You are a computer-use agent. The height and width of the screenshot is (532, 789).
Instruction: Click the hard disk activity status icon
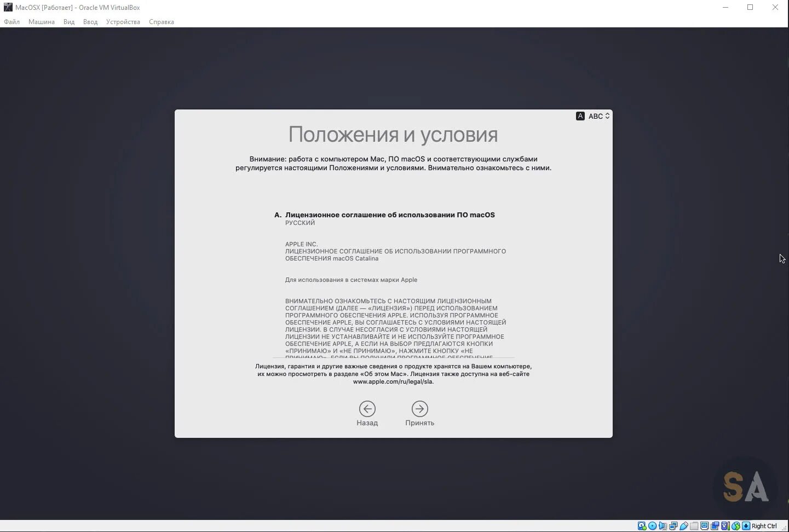[x=642, y=526]
